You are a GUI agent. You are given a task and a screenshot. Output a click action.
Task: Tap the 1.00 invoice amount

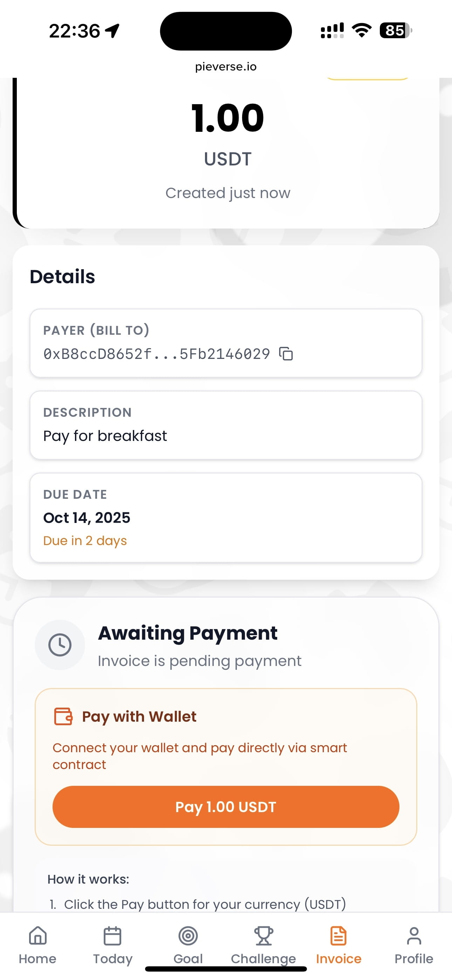pos(227,118)
